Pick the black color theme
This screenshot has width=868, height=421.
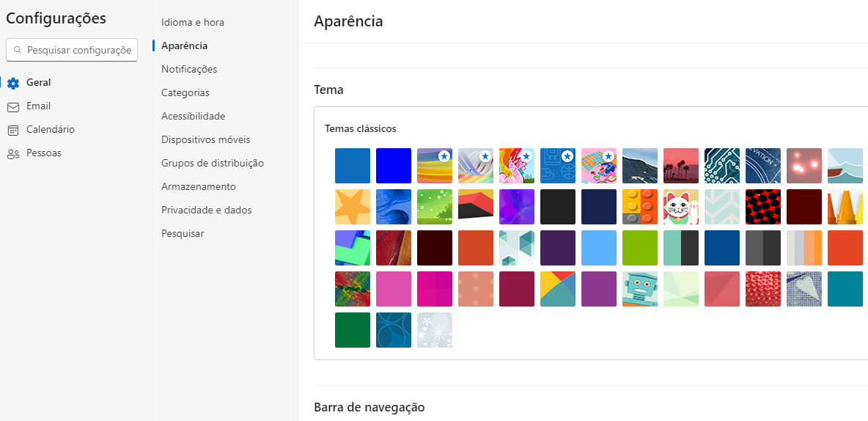[x=557, y=207]
